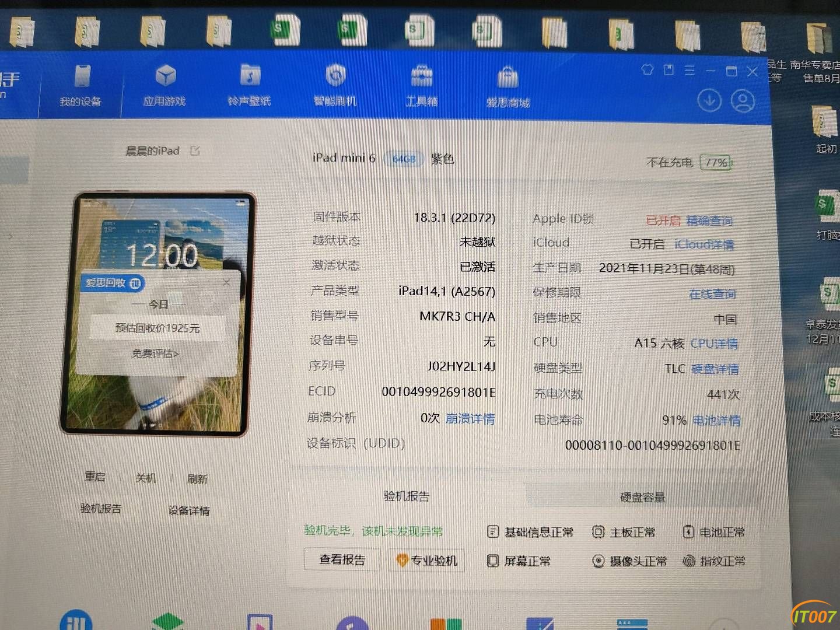Click the 64GB storage badge
The image size is (840, 630).
(x=404, y=159)
